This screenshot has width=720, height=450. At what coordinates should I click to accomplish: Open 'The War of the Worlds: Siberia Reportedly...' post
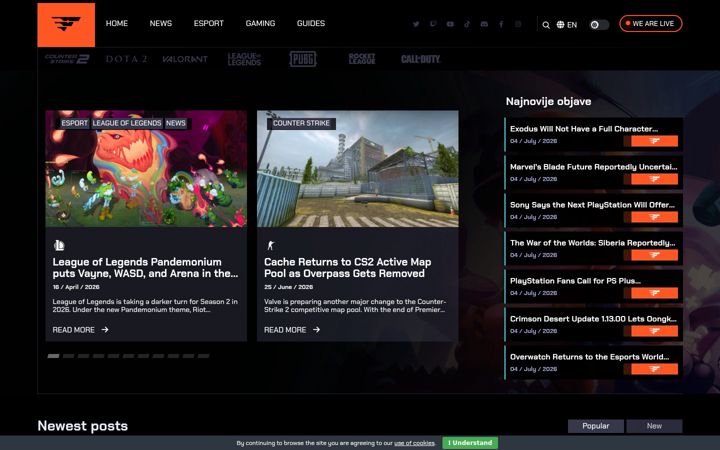click(592, 243)
